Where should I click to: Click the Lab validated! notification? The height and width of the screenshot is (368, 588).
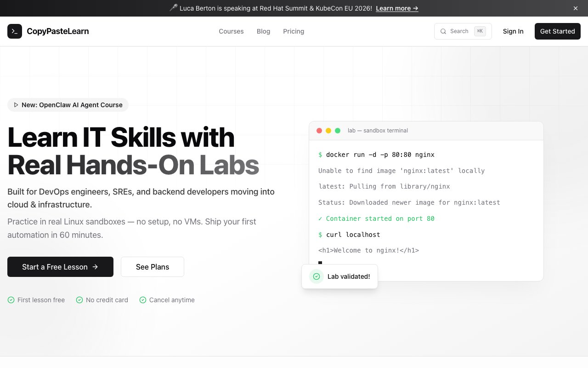point(339,276)
